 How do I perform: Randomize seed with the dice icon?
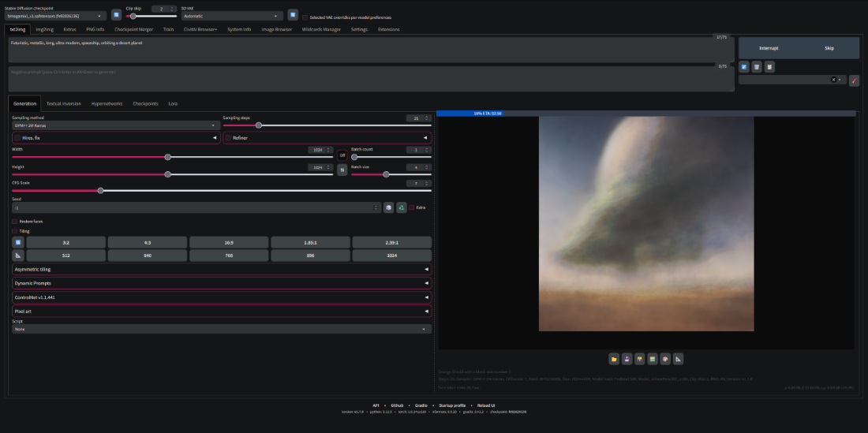pyautogui.click(x=388, y=207)
